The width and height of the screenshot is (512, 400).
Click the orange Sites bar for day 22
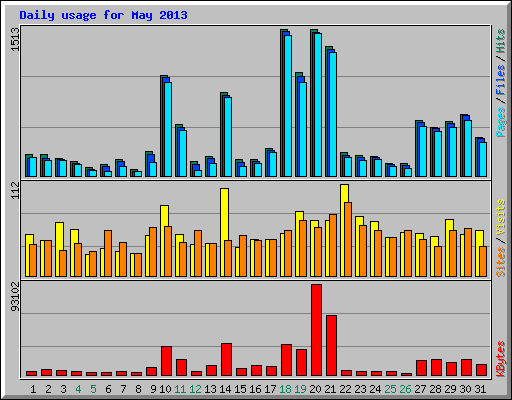(x=348, y=239)
